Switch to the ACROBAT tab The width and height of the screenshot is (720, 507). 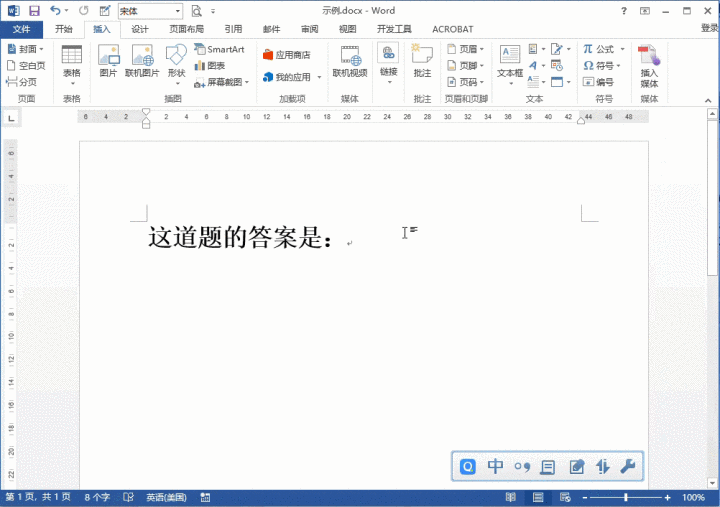(x=453, y=29)
